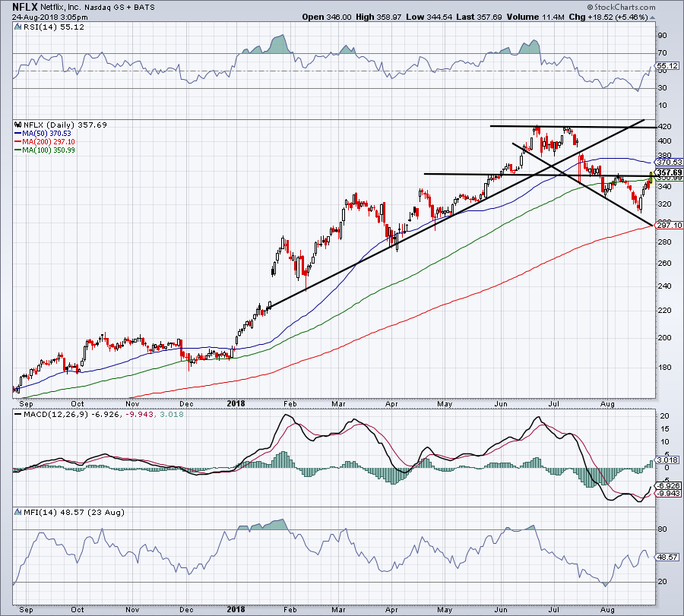This screenshot has height=616, width=684.
Task: Click the 'Open 346.00' value
Action: pyautogui.click(x=327, y=17)
